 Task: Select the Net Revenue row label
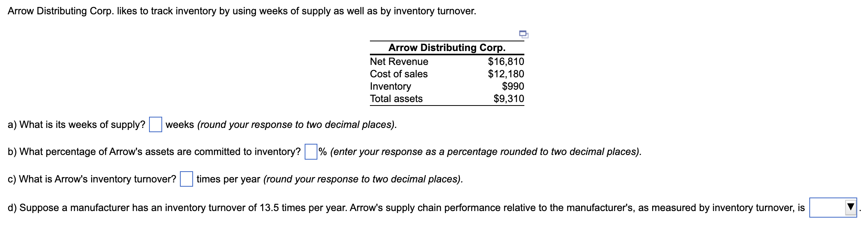[x=398, y=61]
